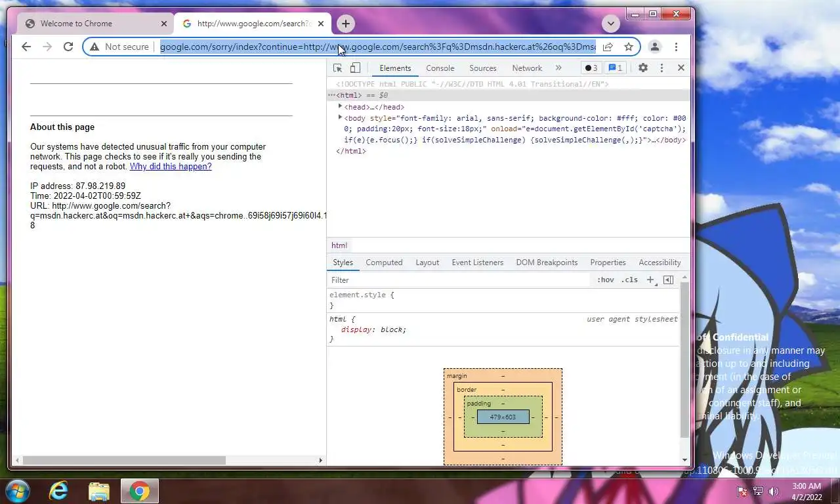The height and width of the screenshot is (504, 840).
Task: Toggle the .cls classes button
Action: pyautogui.click(x=630, y=280)
